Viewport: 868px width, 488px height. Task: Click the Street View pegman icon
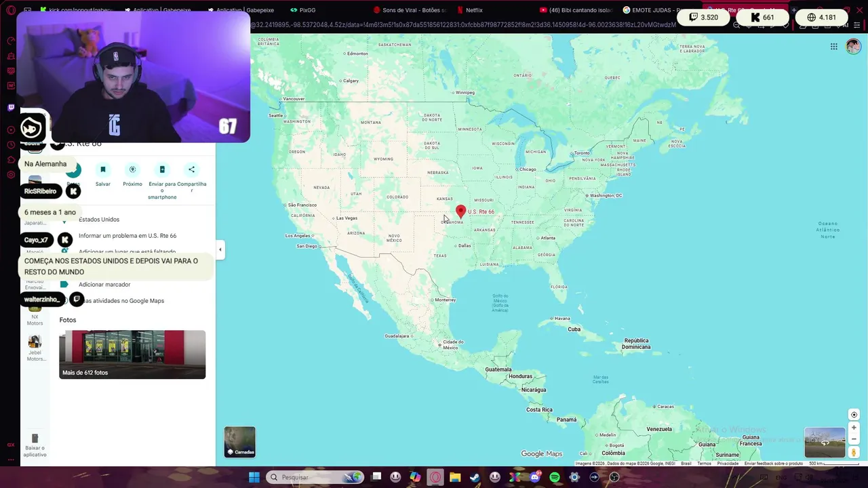click(854, 452)
